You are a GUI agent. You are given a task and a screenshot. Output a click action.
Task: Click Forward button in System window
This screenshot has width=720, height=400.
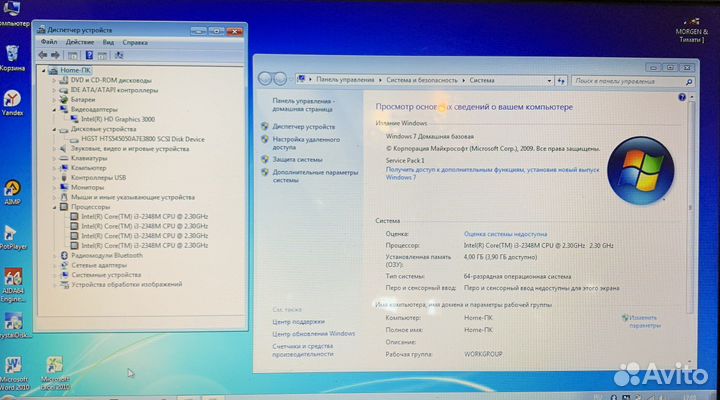pyautogui.click(x=280, y=79)
